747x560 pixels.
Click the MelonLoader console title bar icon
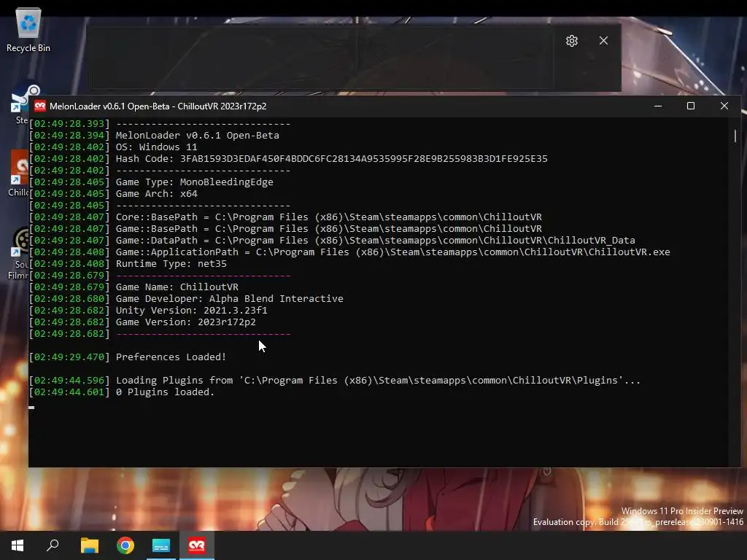click(x=40, y=106)
